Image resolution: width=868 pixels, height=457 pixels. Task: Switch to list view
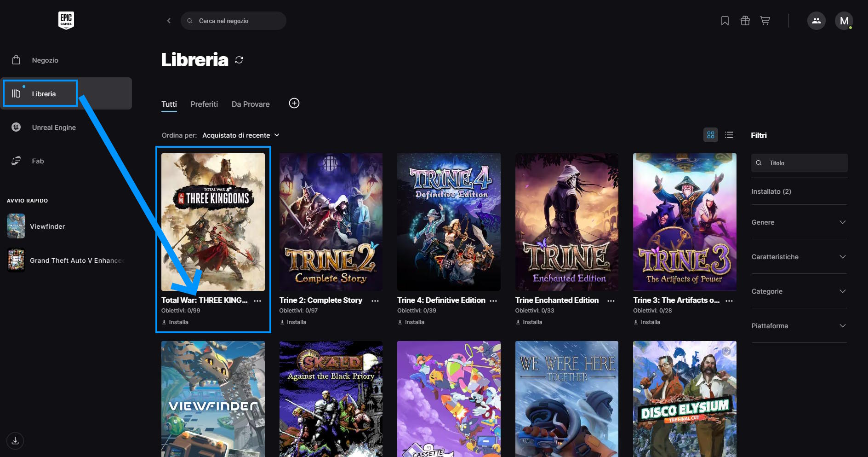point(729,135)
